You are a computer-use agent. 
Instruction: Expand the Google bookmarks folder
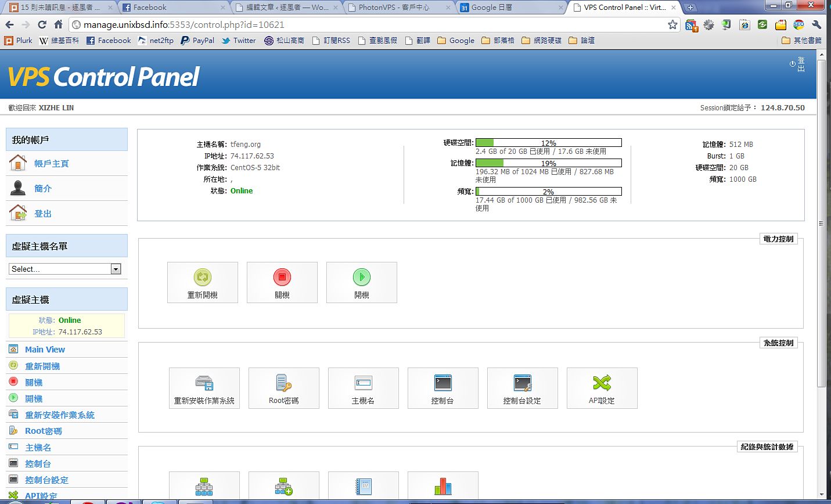click(456, 41)
